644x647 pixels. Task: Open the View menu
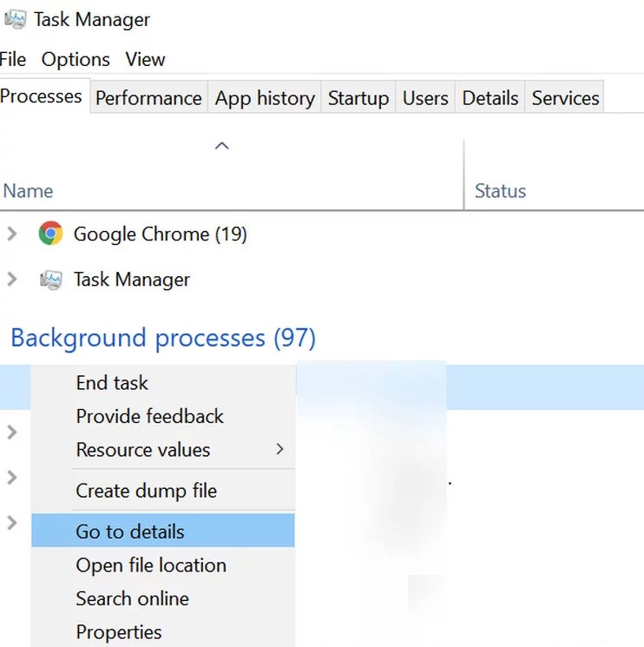(145, 59)
